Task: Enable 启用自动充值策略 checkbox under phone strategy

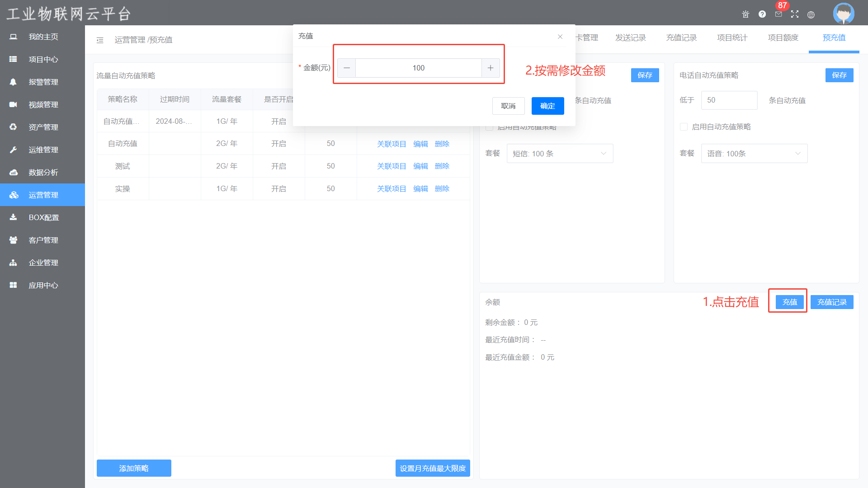Action: (684, 127)
